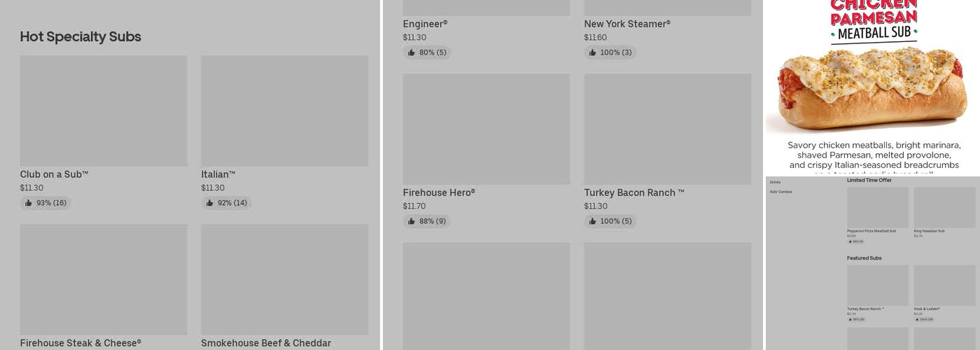Click thumbs-up icon beside Italian's 92% rating
The image size is (980, 350).
click(210, 203)
